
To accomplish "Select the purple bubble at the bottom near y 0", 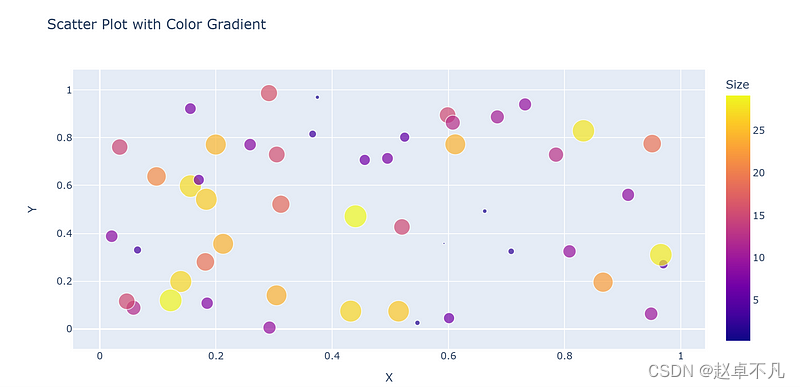I will 269,327.
